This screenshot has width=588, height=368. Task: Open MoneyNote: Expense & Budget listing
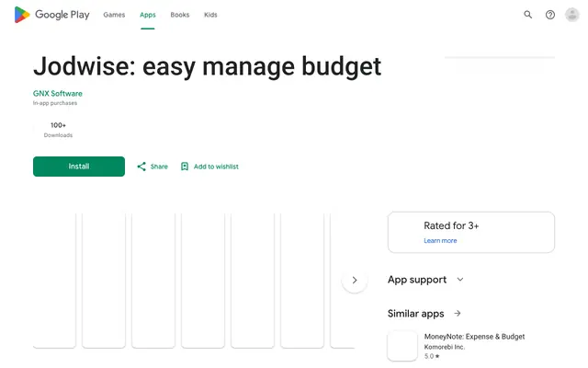(x=474, y=337)
